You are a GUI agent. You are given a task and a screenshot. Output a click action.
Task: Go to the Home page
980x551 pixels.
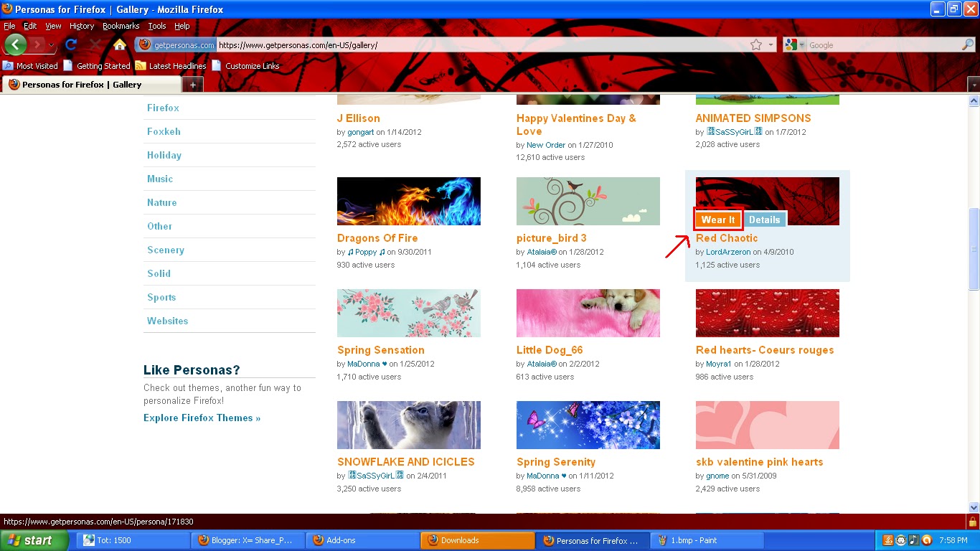[x=120, y=44]
